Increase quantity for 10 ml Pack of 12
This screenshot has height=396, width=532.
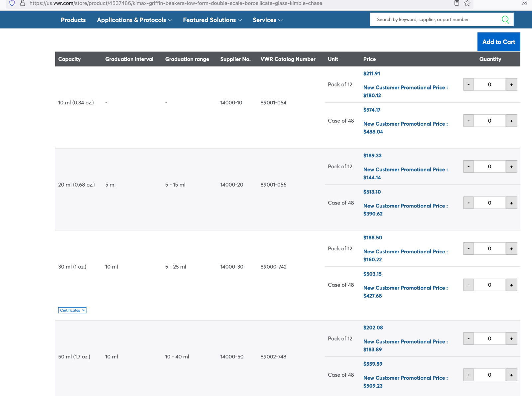click(x=511, y=84)
